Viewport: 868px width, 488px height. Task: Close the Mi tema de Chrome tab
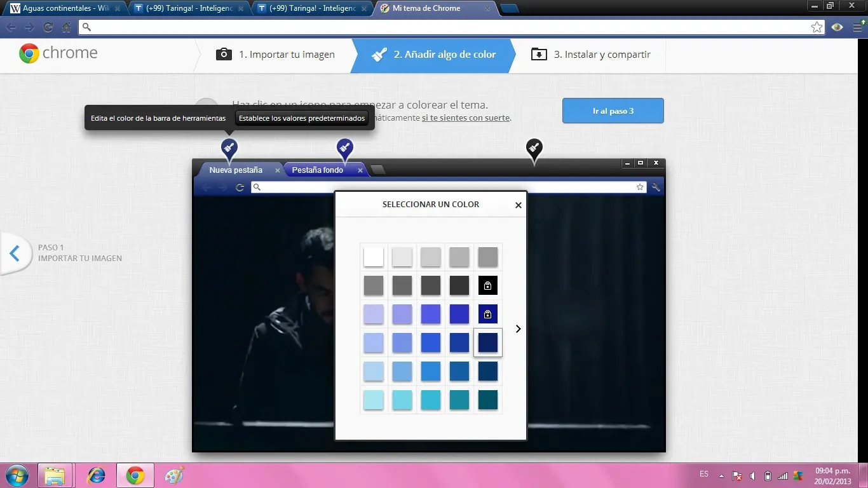pyautogui.click(x=487, y=9)
